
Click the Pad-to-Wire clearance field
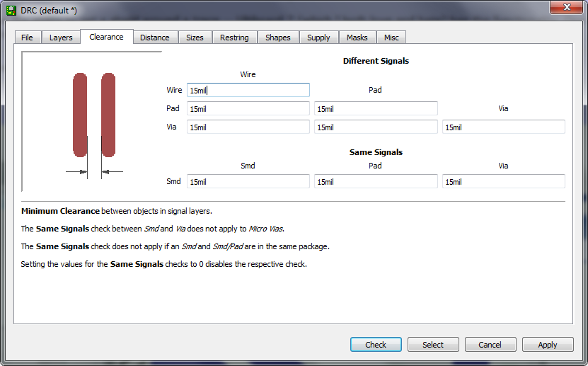pos(248,108)
